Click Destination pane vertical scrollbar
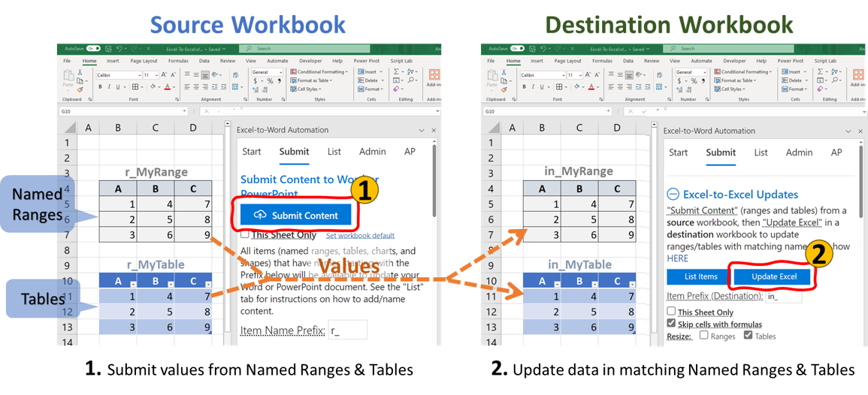 (860, 182)
